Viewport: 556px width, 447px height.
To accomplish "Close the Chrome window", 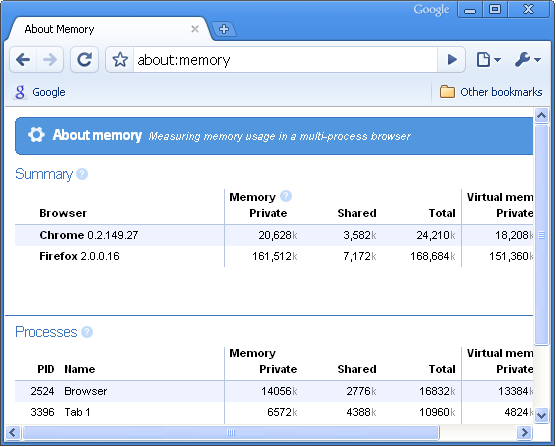I will coord(528,10).
